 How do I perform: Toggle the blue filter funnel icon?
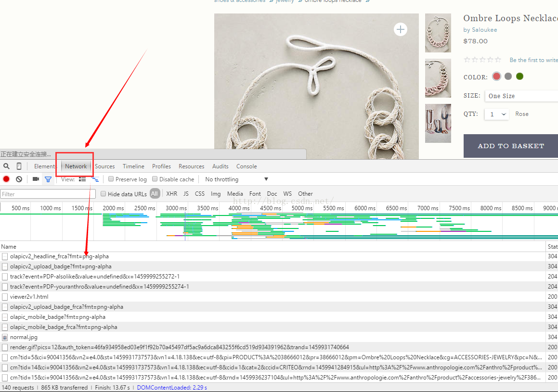[x=48, y=179]
